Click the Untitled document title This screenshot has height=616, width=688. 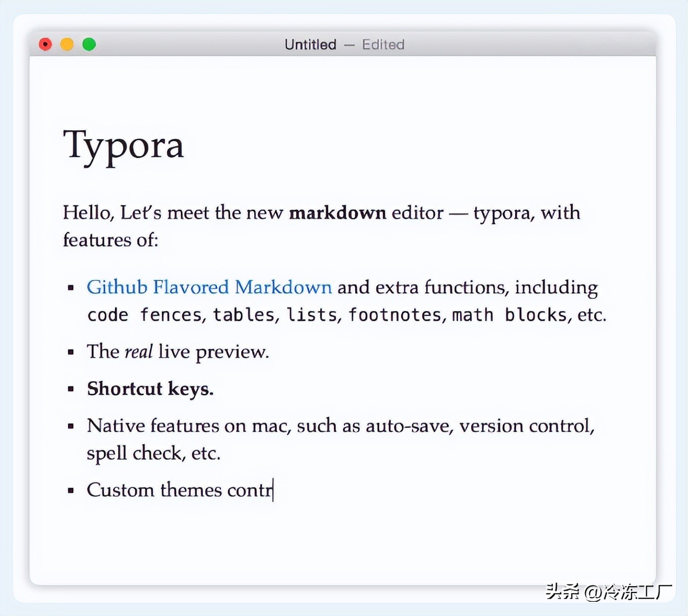(310, 45)
